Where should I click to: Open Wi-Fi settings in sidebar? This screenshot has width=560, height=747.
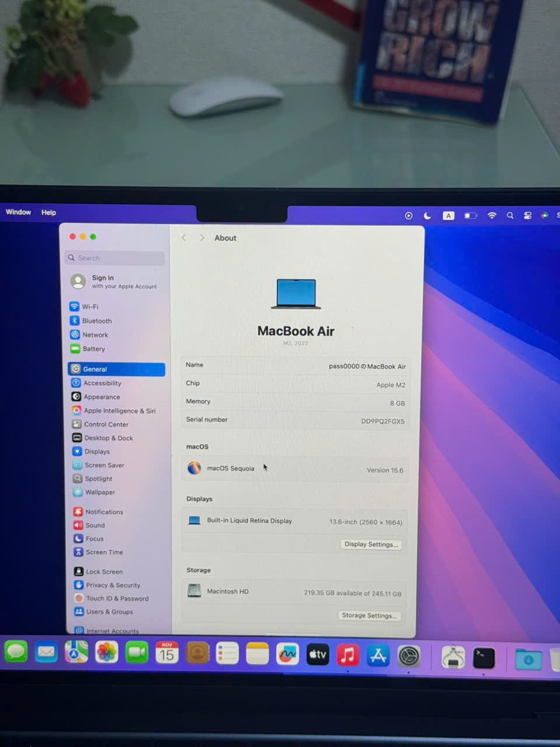pyautogui.click(x=89, y=306)
